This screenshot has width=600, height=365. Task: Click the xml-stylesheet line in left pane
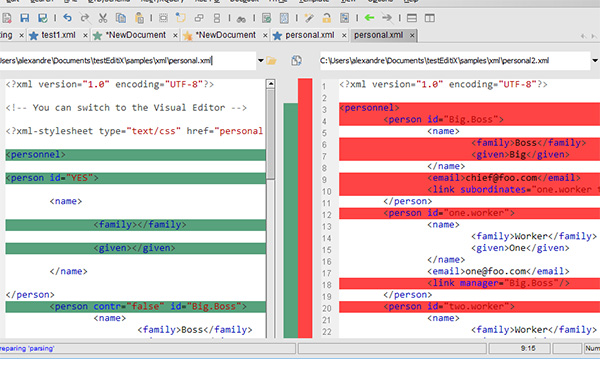[x=134, y=131]
